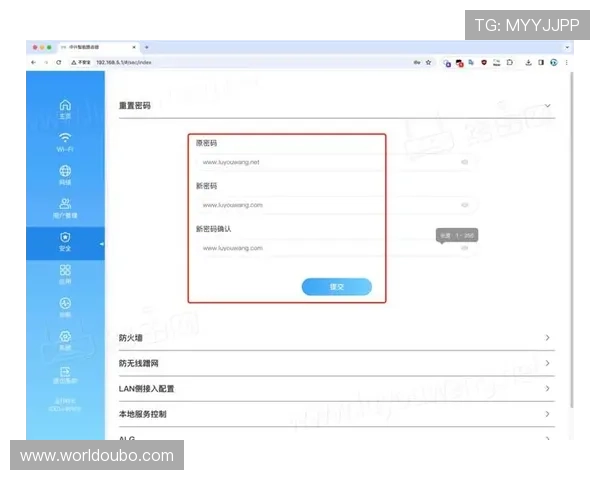The width and height of the screenshot is (600, 480).
Task: Show 原密码 with its eye icon
Action: tap(465, 162)
